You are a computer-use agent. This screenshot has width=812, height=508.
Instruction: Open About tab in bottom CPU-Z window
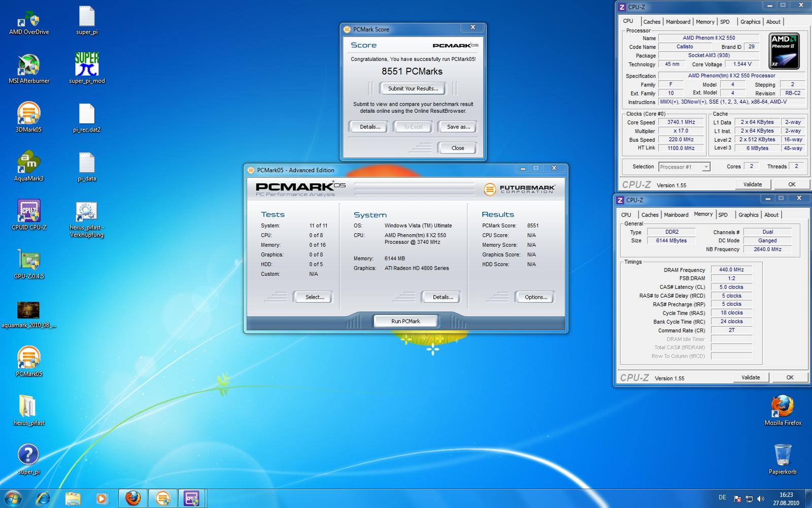[x=771, y=215]
